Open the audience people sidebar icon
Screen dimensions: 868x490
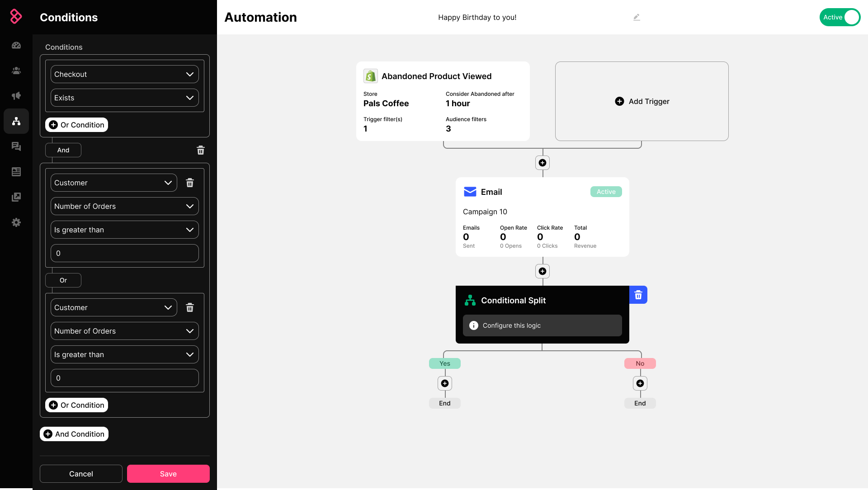pyautogui.click(x=16, y=71)
